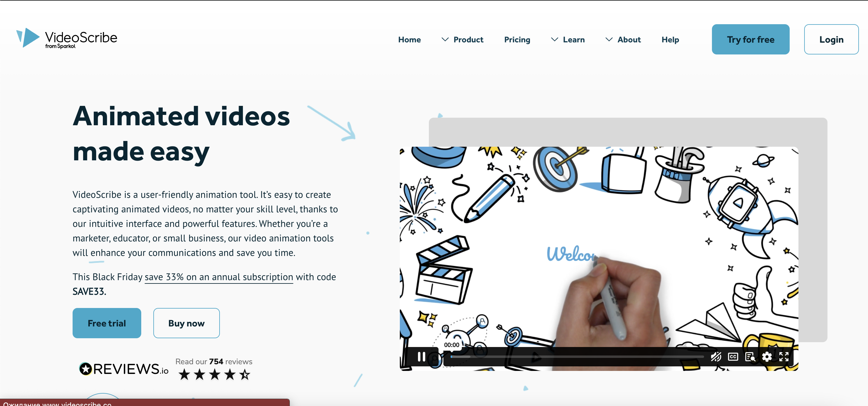
Task: Open the Pricing page
Action: click(517, 40)
